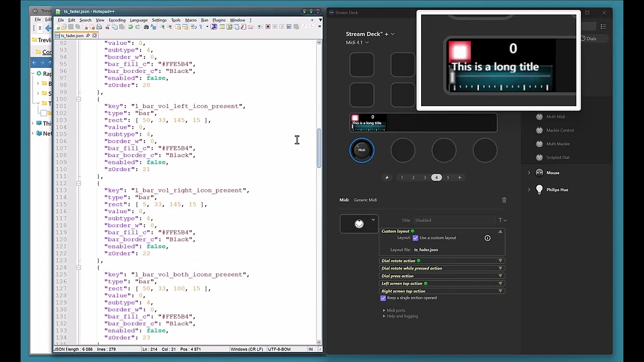
Task: Click the Print icon in Notepad++ toolbar
Action: [x=99, y=27]
